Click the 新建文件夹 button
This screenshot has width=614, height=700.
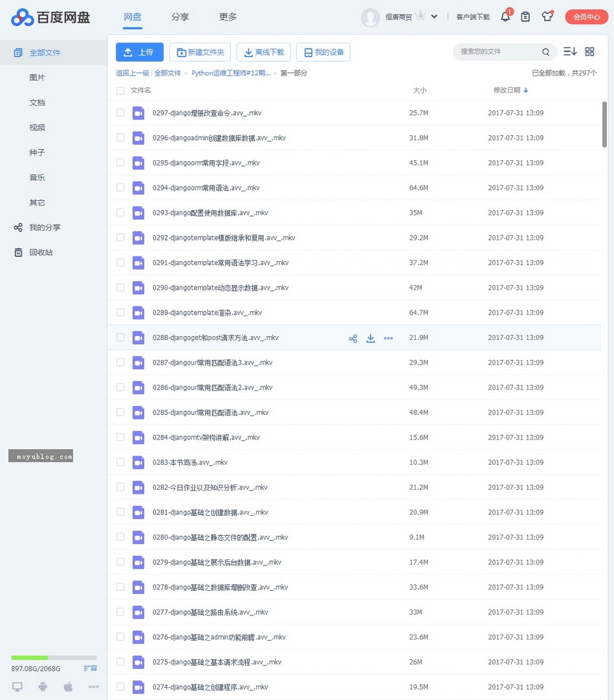[200, 52]
